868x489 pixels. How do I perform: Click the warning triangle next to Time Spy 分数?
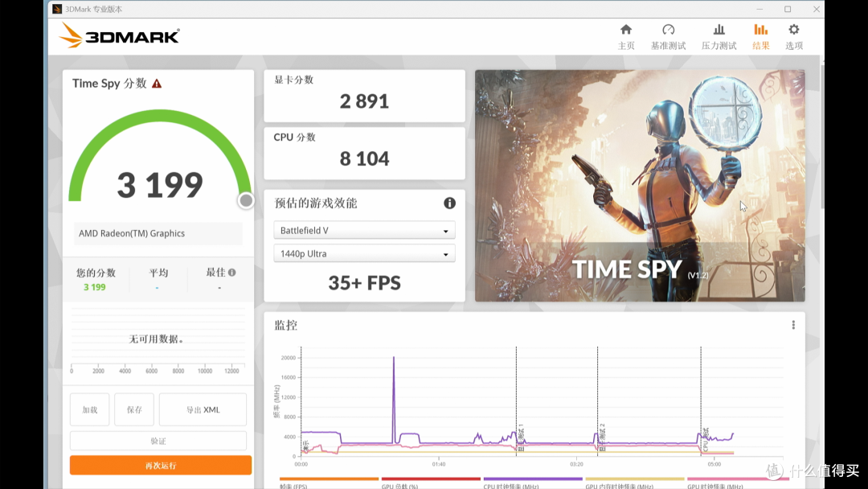[157, 84]
